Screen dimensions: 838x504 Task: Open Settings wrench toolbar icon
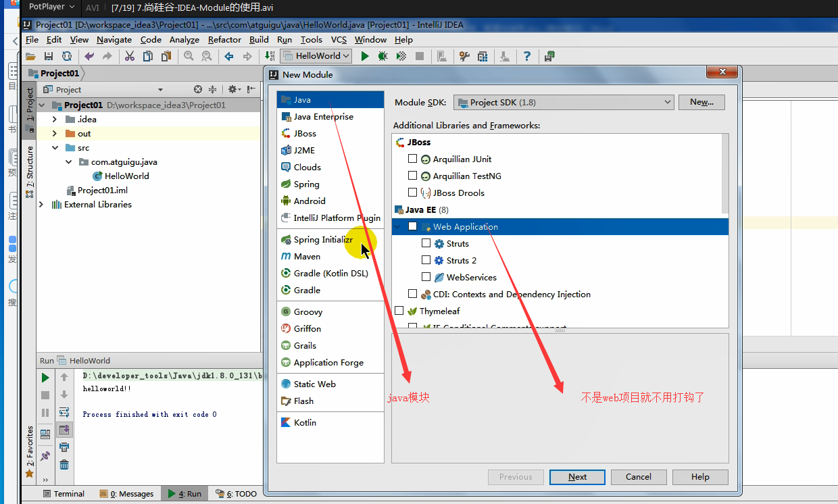pos(464,56)
